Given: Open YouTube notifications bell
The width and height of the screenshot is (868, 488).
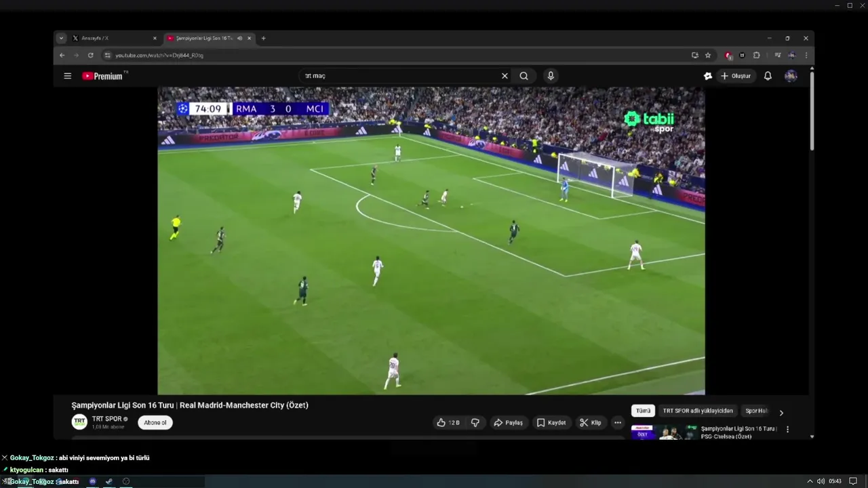Looking at the screenshot, I should point(768,76).
